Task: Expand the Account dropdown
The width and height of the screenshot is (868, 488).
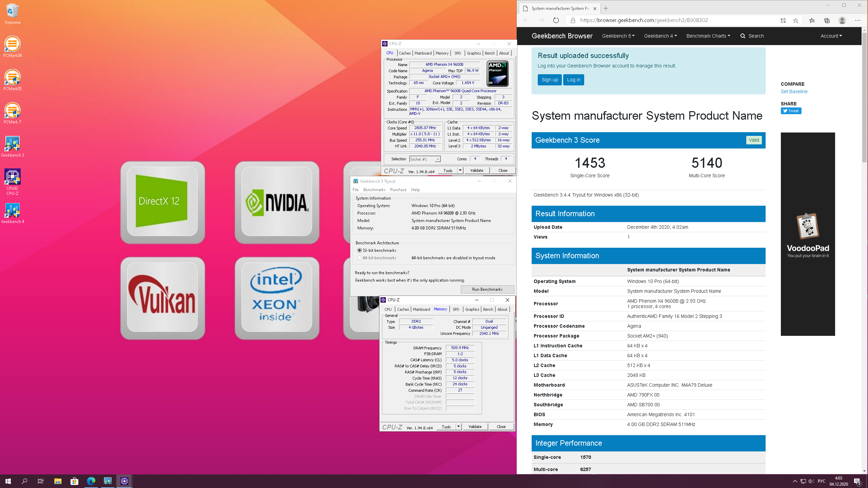Action: (831, 36)
